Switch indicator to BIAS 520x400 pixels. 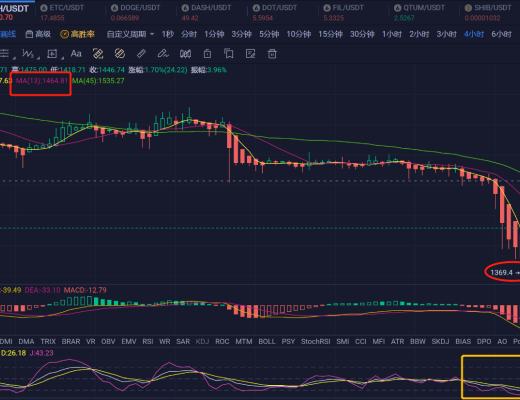tap(463, 342)
